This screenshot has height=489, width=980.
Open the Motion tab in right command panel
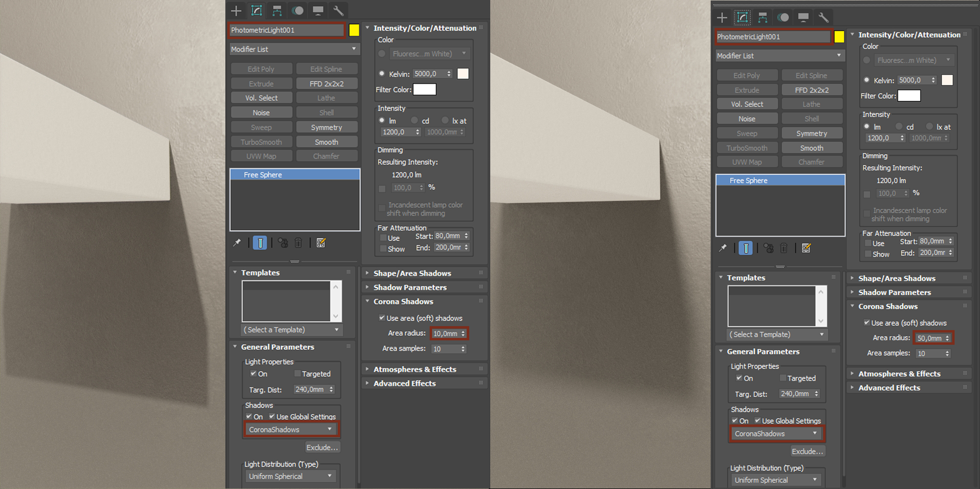point(783,18)
